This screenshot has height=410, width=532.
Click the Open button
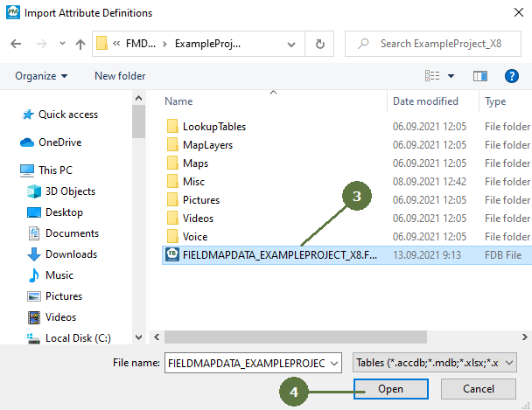[x=390, y=388]
